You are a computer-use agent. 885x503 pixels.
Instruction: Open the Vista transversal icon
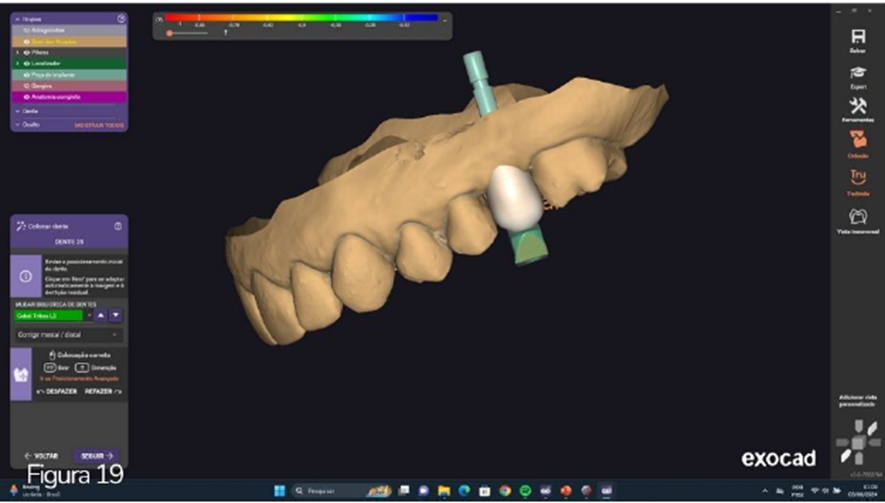tap(857, 217)
